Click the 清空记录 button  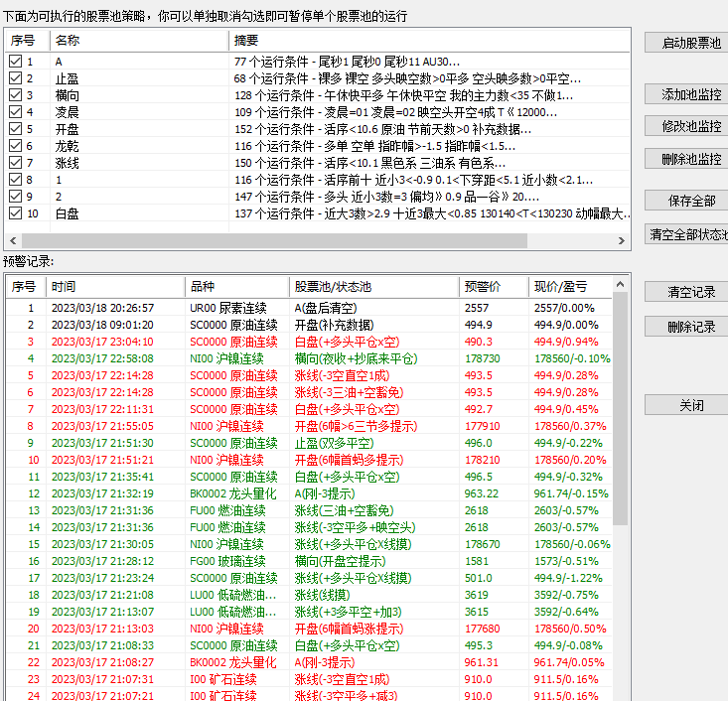tap(687, 293)
